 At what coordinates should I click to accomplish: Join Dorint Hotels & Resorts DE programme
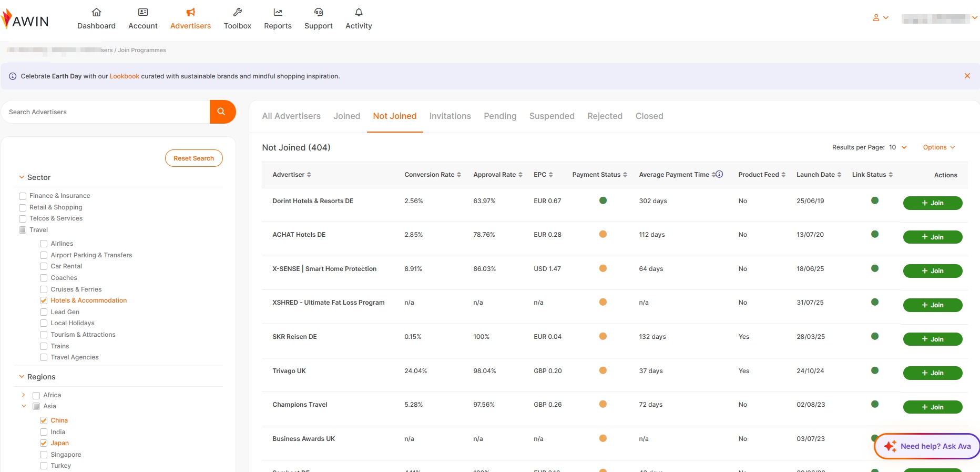[933, 203]
